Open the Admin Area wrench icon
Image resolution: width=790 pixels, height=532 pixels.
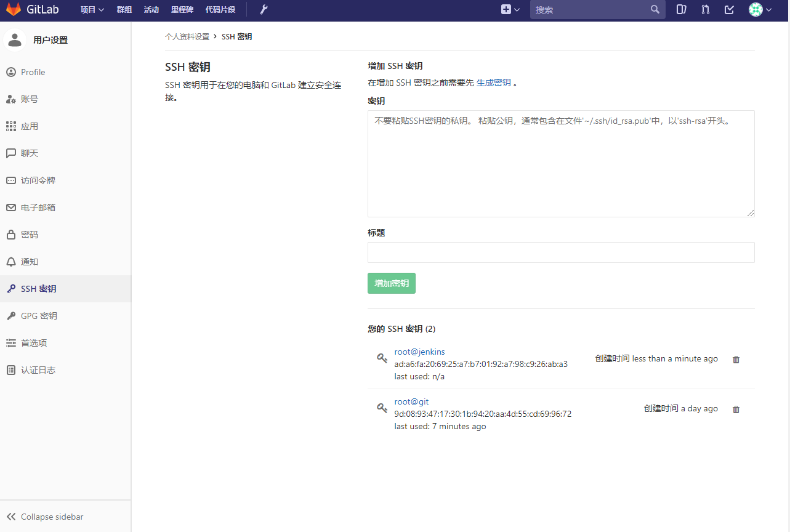point(263,9)
